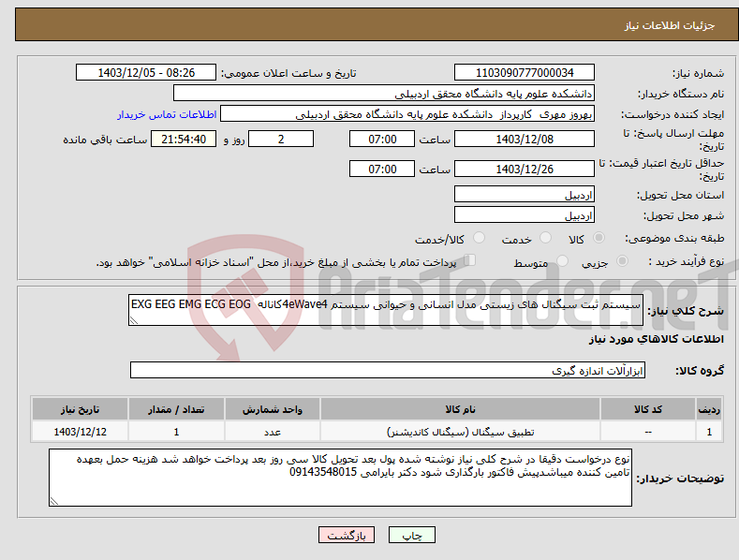Click the delivery city field اردبیل
The width and height of the screenshot is (739, 560).
[x=525, y=215]
